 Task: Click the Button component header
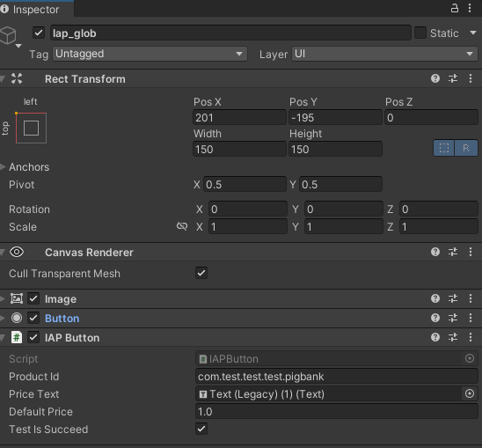pyautogui.click(x=62, y=318)
